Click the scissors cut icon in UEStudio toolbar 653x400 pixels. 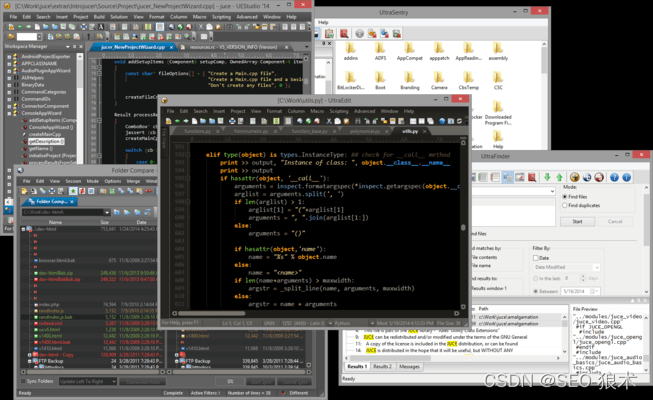point(201,27)
